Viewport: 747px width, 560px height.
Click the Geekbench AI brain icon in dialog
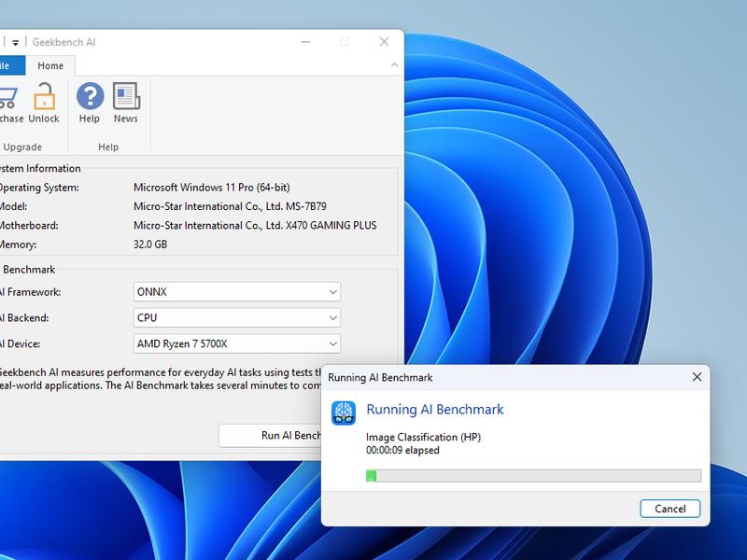coord(344,413)
